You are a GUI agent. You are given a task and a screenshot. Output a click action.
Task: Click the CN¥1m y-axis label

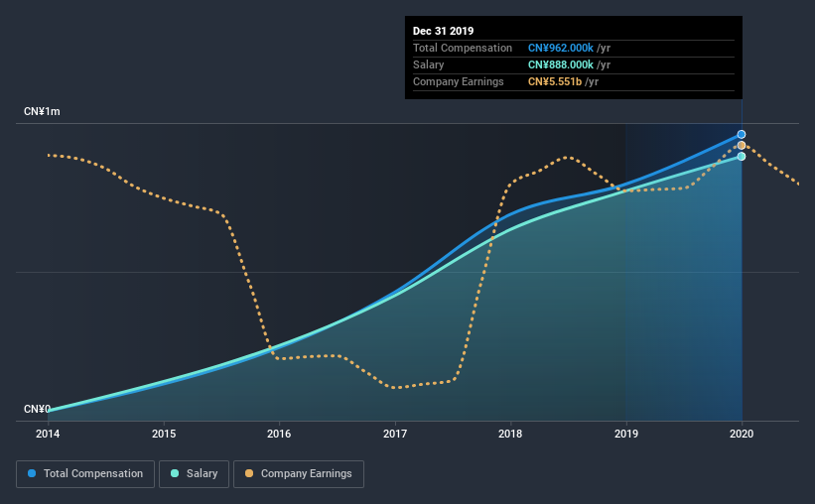[x=42, y=112]
